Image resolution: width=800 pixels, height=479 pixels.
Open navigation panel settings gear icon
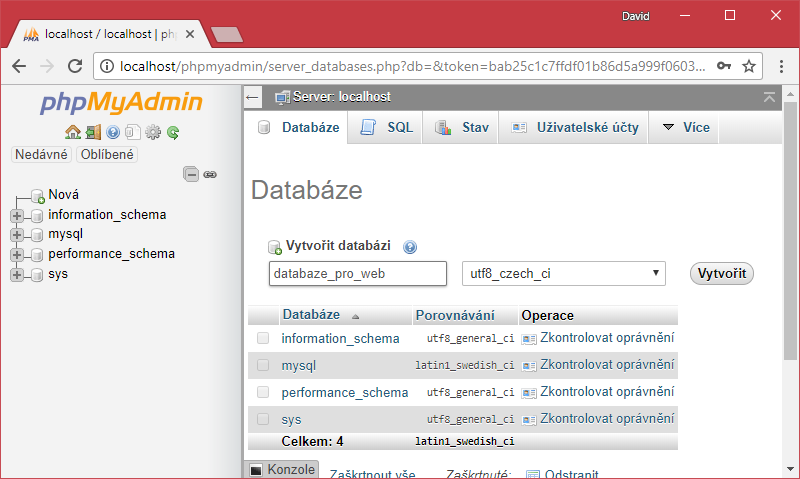point(153,133)
